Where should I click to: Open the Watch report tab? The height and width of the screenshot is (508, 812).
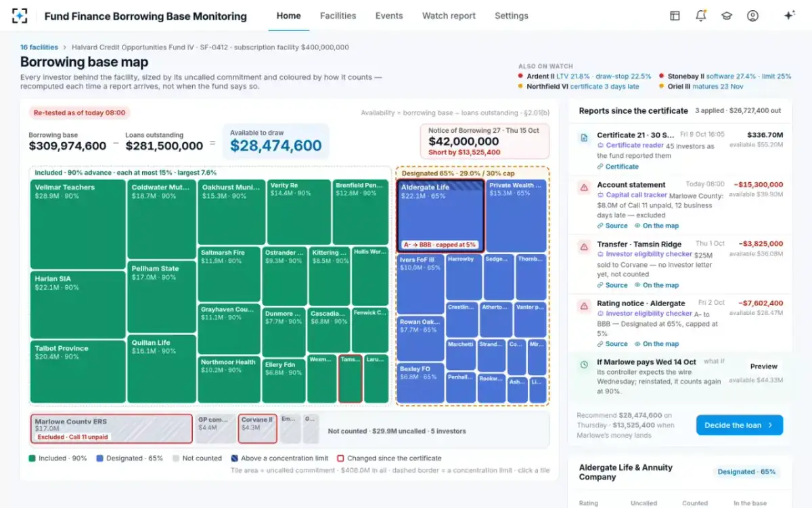(449, 16)
